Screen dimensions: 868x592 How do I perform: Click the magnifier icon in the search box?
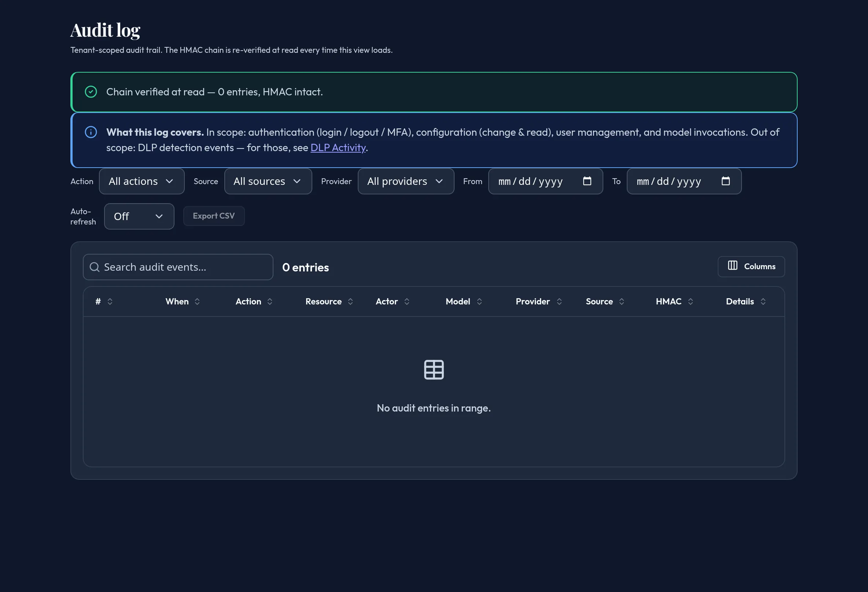pos(95,267)
